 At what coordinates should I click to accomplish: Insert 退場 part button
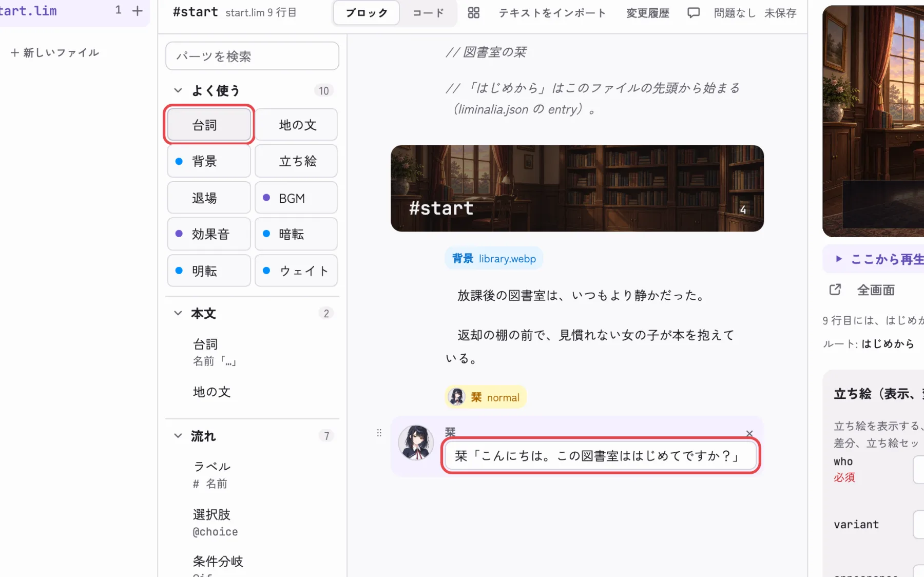209,198
